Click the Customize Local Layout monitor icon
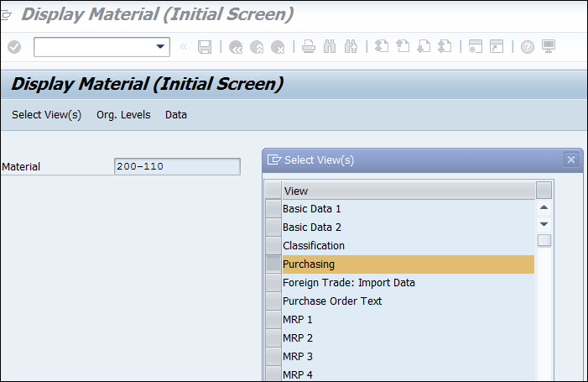 click(x=549, y=47)
